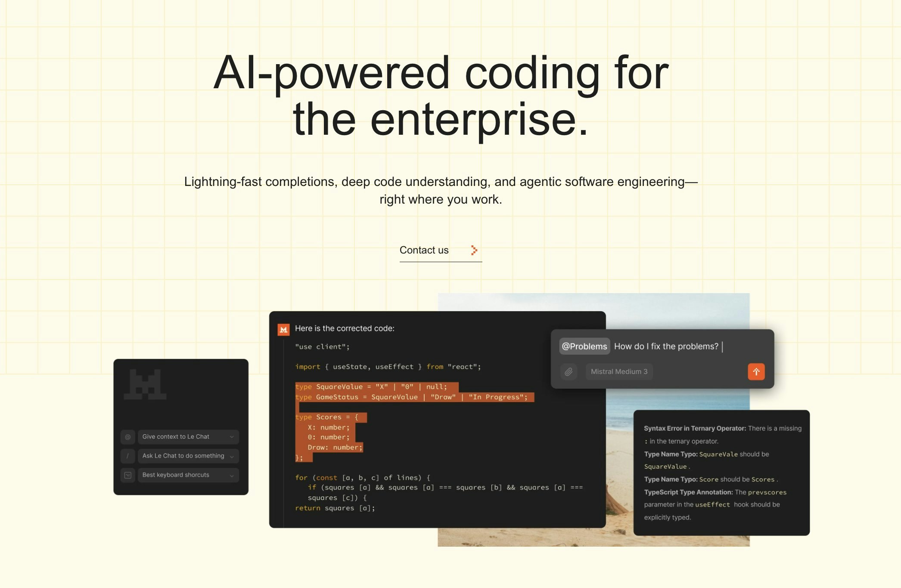This screenshot has width=901, height=588.
Task: Expand the 'Ask Le Chat to do something' dropdown
Action: pos(188,456)
